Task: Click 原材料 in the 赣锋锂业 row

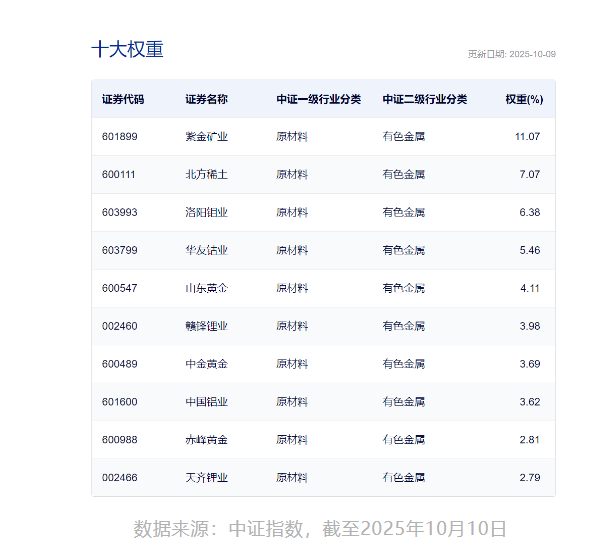Action: (x=292, y=326)
